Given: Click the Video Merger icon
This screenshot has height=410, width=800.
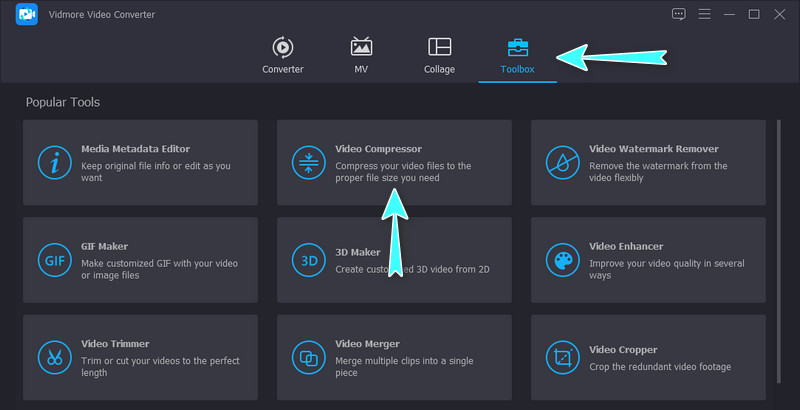Looking at the screenshot, I should (x=306, y=357).
